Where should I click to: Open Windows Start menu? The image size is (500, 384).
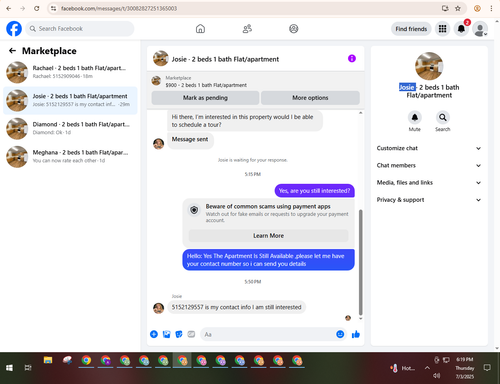(9, 368)
